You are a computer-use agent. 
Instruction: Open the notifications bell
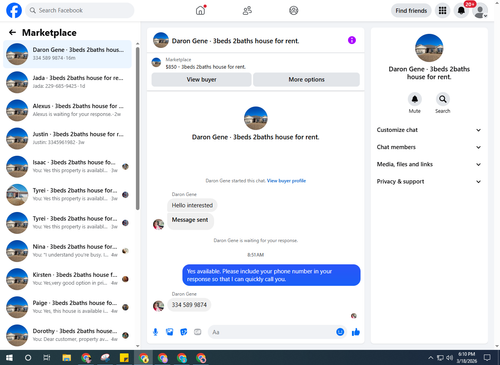click(x=461, y=10)
